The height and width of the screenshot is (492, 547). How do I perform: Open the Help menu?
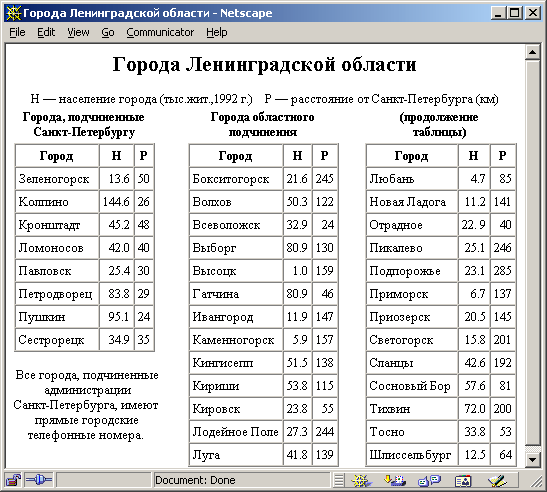pos(217,32)
